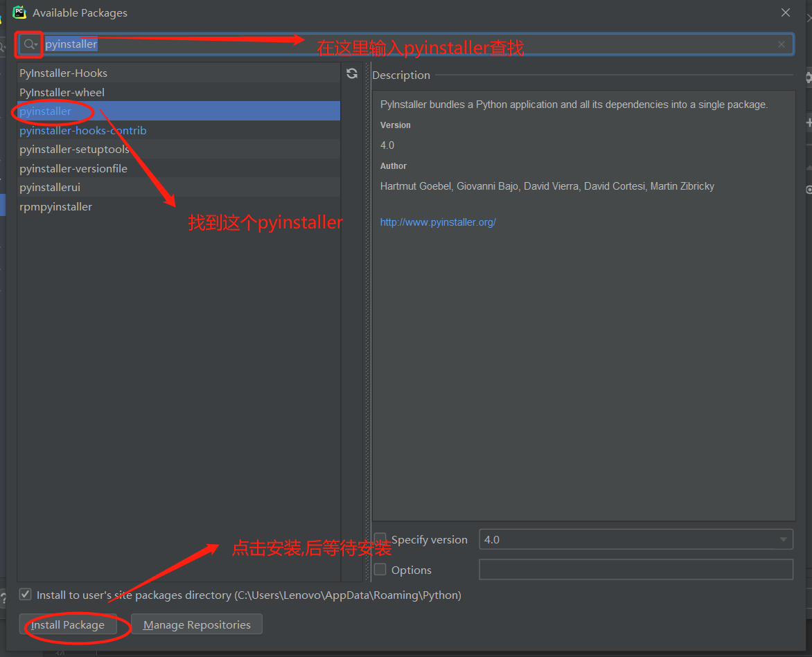Clear the search field with the x icon

pos(781,44)
